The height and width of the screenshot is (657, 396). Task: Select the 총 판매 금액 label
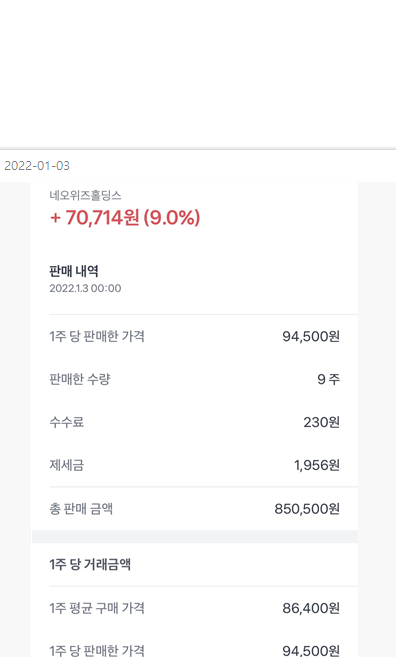pos(81,509)
